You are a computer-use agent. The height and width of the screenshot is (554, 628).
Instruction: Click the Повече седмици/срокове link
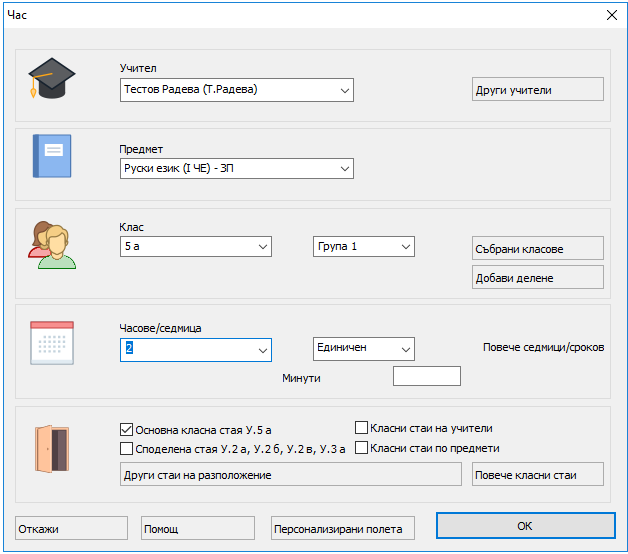pos(543,348)
